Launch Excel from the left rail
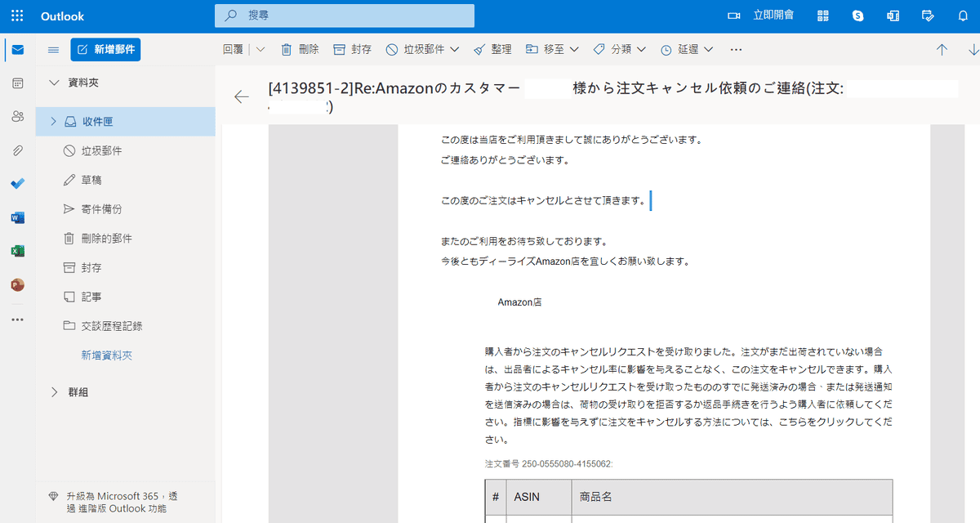 pos(17,251)
